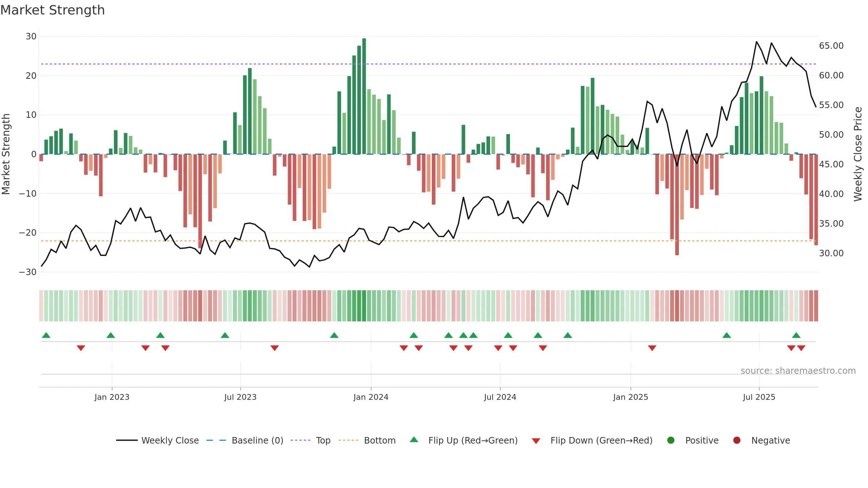Click the Weekly Close Price axis title
Screen dimensions: 868x488
click(x=858, y=154)
